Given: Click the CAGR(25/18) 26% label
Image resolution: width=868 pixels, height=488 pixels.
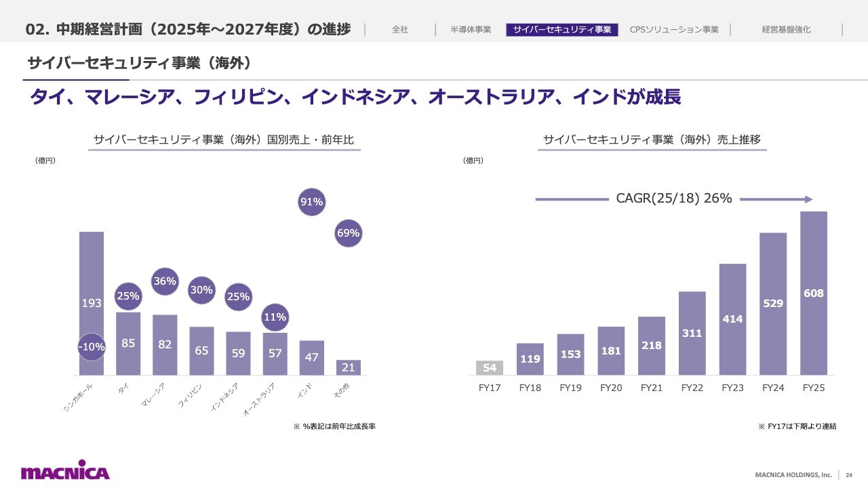Looking at the screenshot, I should tap(674, 199).
